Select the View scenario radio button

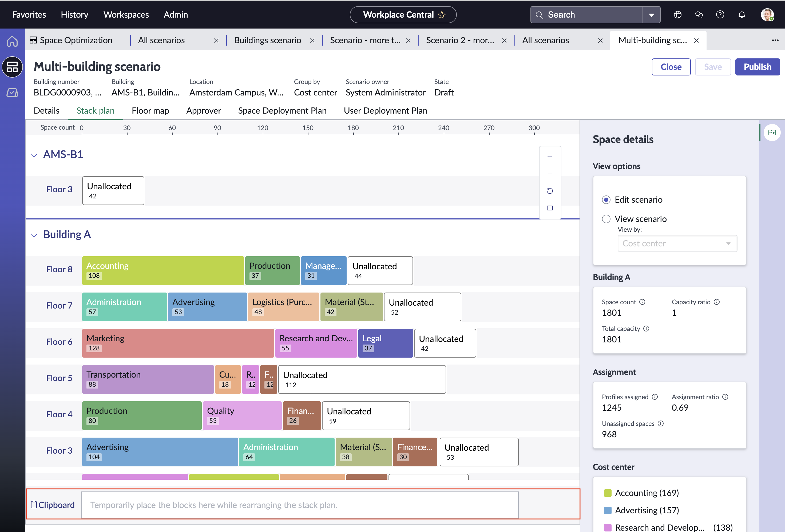(x=606, y=219)
